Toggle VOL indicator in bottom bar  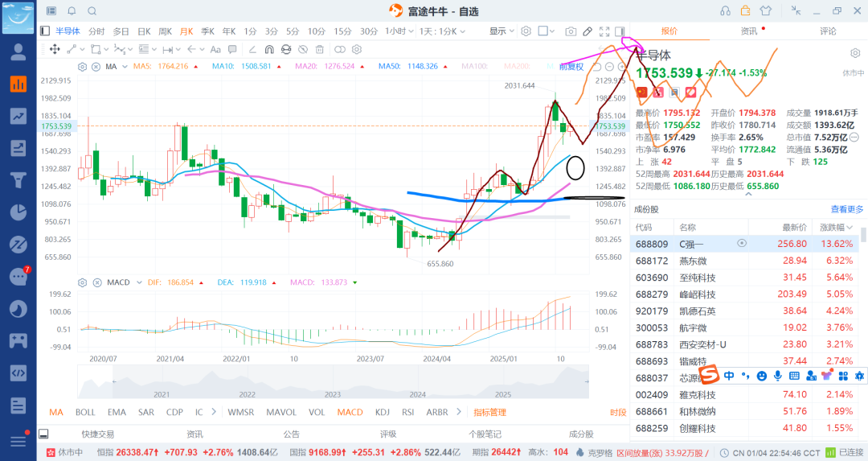click(317, 412)
